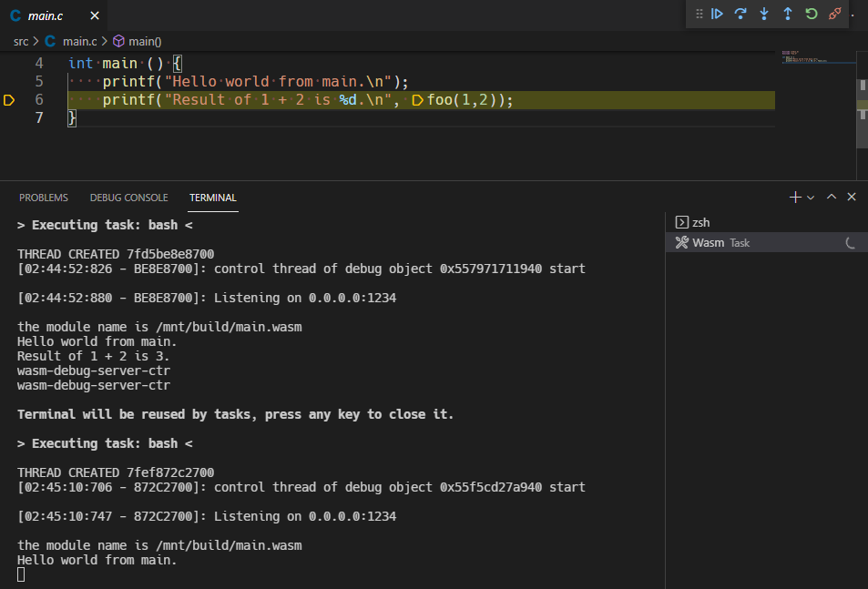
Task: Click the Step Out debug icon
Action: point(787,14)
